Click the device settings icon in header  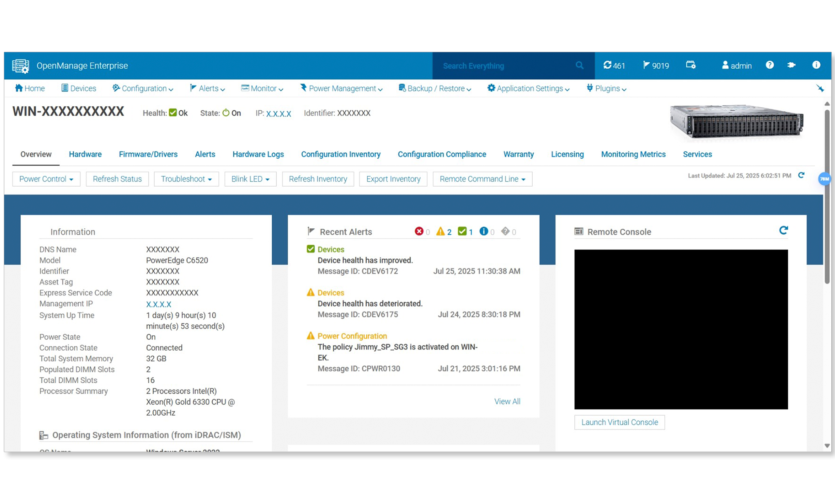coord(691,65)
